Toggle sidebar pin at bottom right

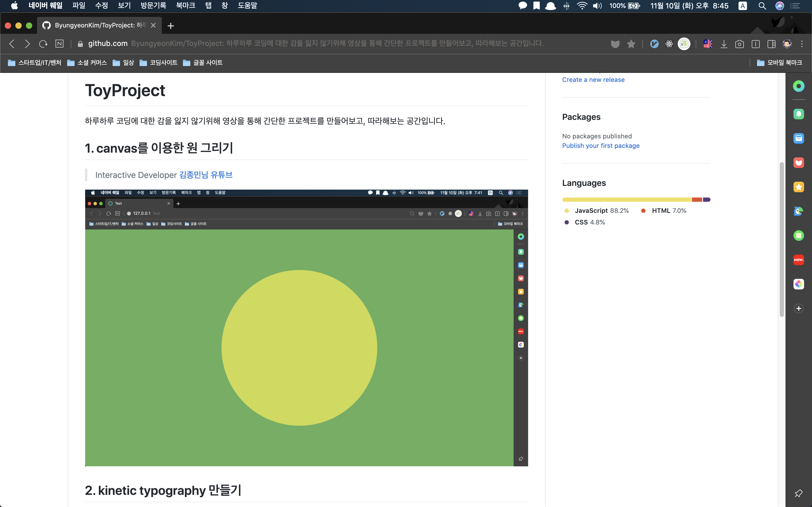tap(798, 493)
